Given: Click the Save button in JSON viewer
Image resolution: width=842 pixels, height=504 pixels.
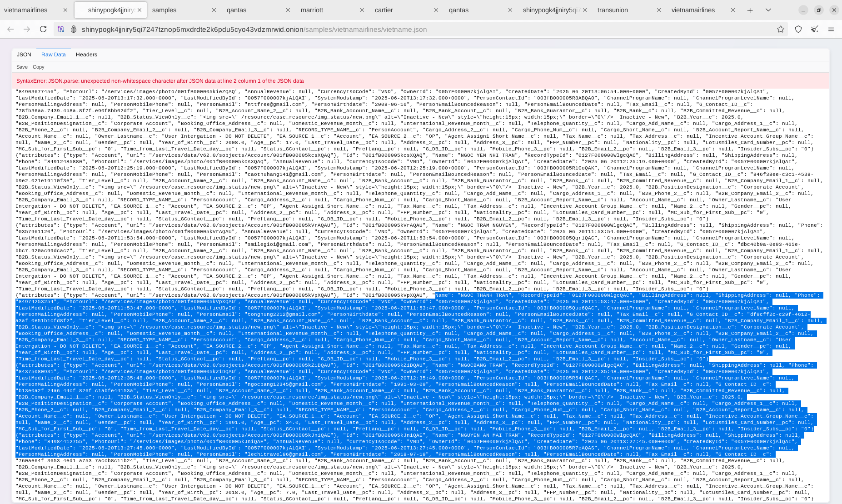Looking at the screenshot, I should pos(22,67).
